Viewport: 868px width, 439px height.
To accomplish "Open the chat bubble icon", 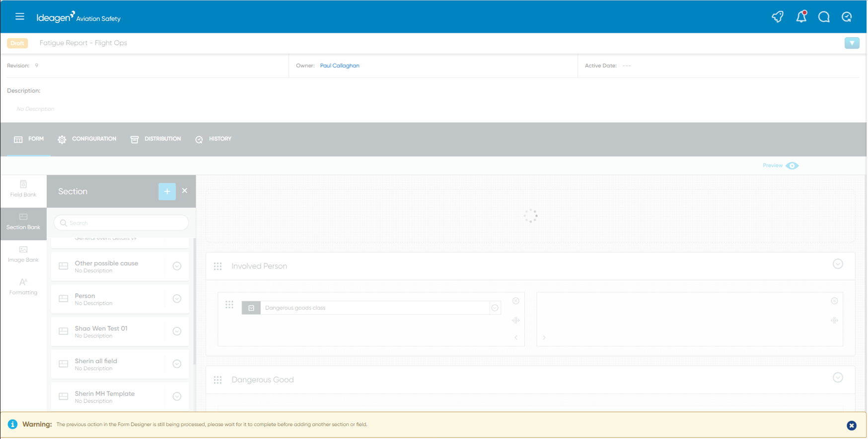I will [824, 17].
